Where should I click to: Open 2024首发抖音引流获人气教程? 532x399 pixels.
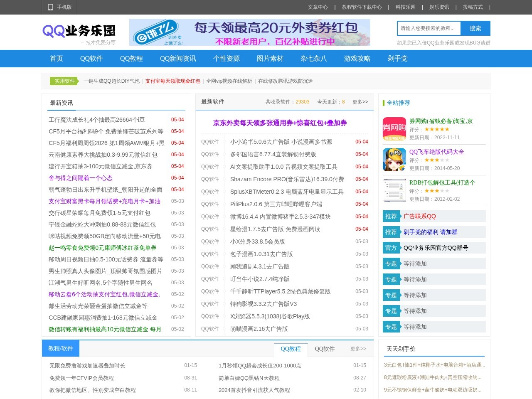click(254, 390)
